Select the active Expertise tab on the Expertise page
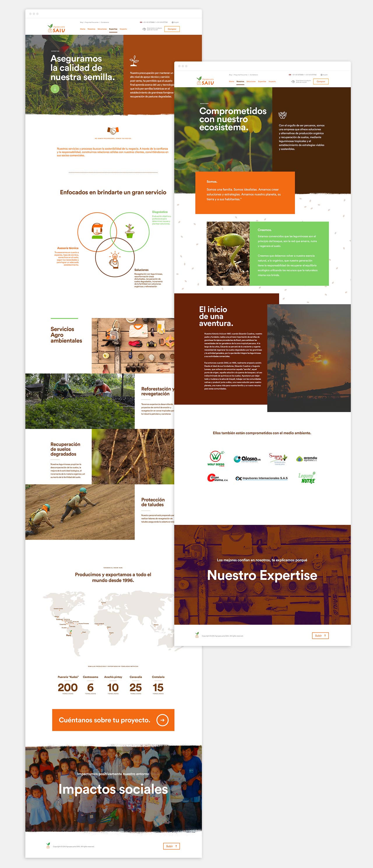Image resolution: width=373 pixels, height=868 pixels. pyautogui.click(x=113, y=29)
